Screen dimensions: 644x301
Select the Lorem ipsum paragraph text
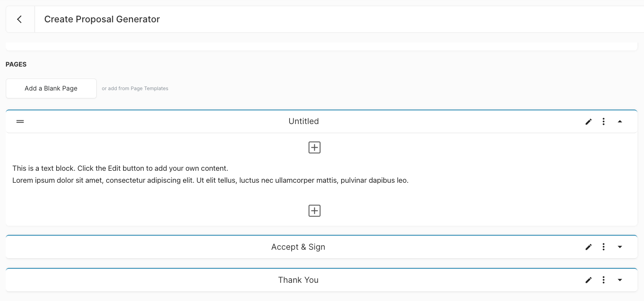coord(210,180)
